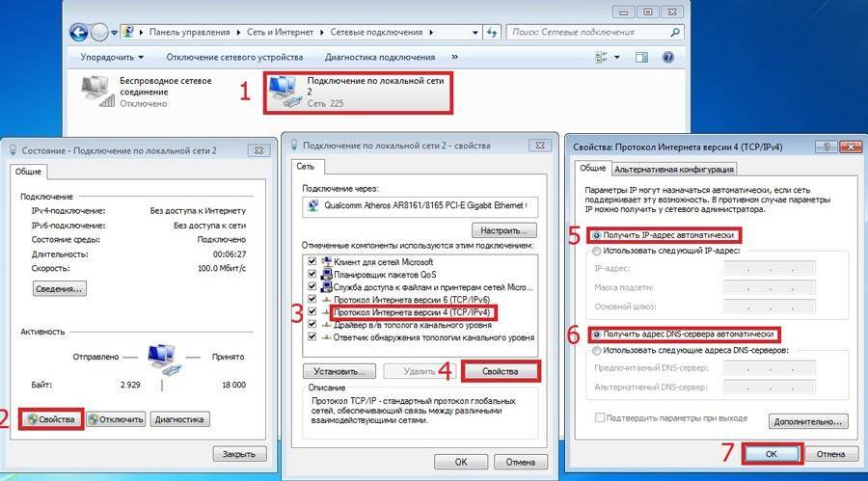
Task: Select the Сеть tab in properties window
Action: [306, 166]
